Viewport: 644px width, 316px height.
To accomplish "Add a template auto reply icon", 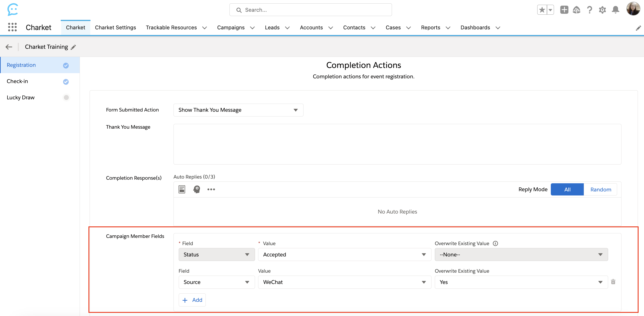I will coord(182,189).
